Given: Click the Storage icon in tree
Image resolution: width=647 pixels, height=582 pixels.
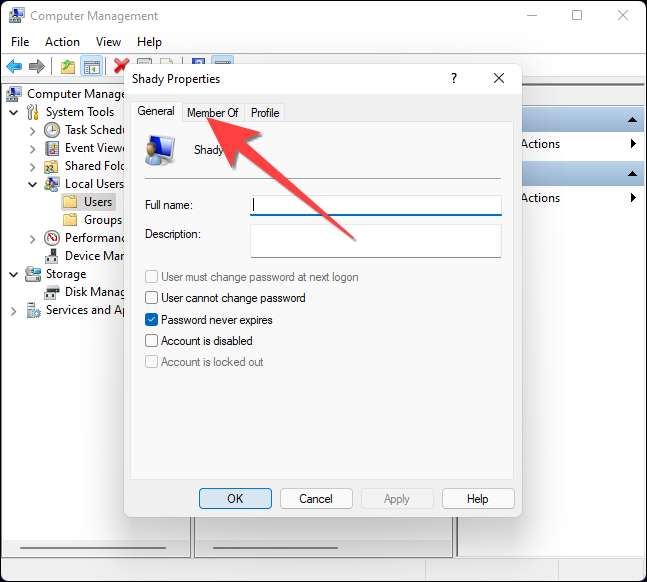Looking at the screenshot, I should click(x=33, y=274).
